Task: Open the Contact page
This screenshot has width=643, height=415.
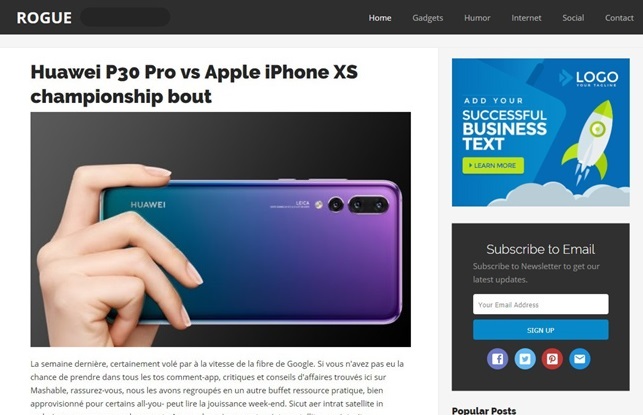Action: [619, 18]
